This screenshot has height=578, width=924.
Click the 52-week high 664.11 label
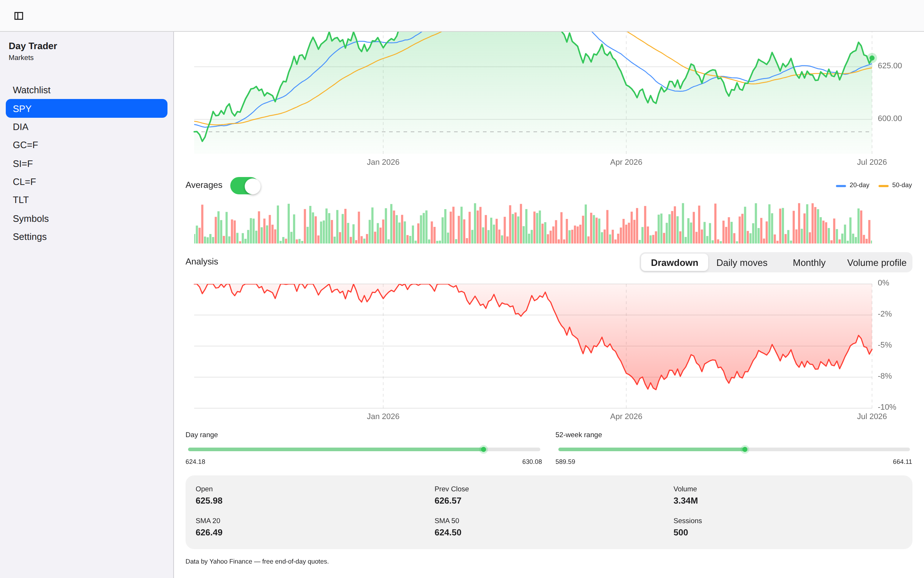pos(902,462)
